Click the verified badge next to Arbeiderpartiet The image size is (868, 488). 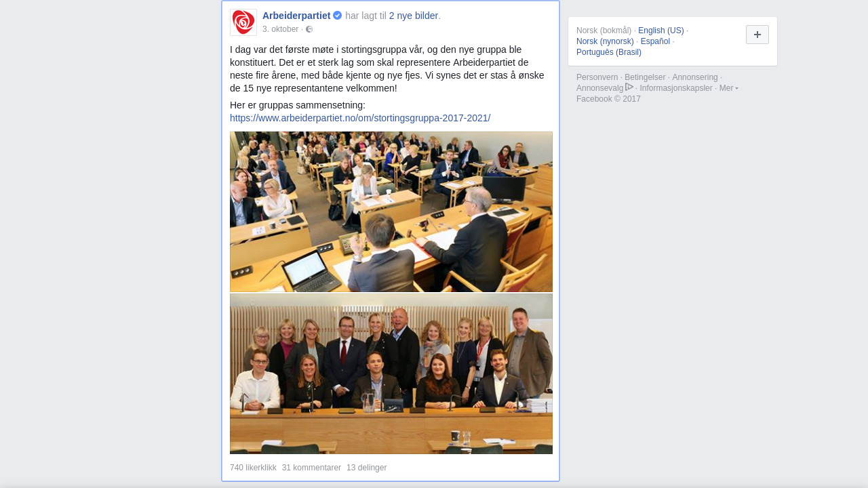(338, 16)
